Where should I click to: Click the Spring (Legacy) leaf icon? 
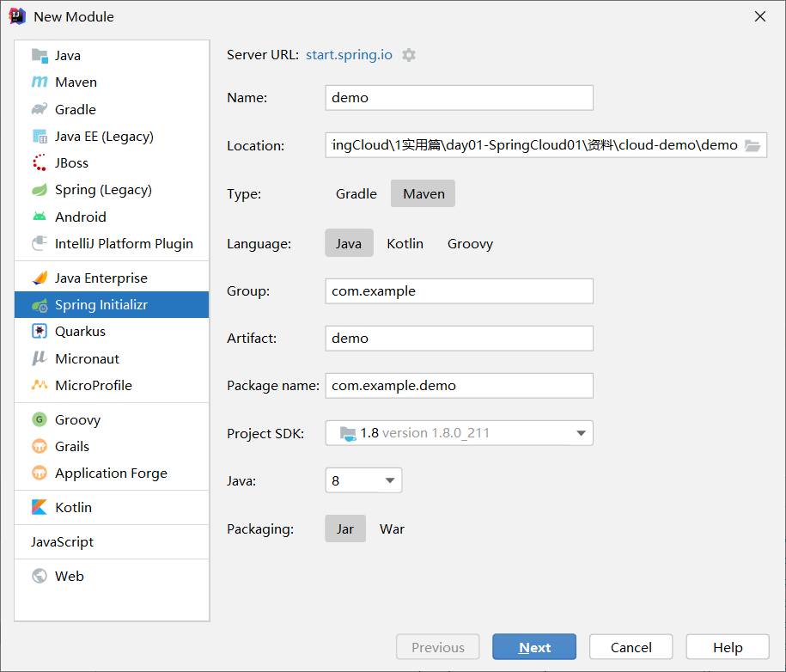[x=40, y=190]
